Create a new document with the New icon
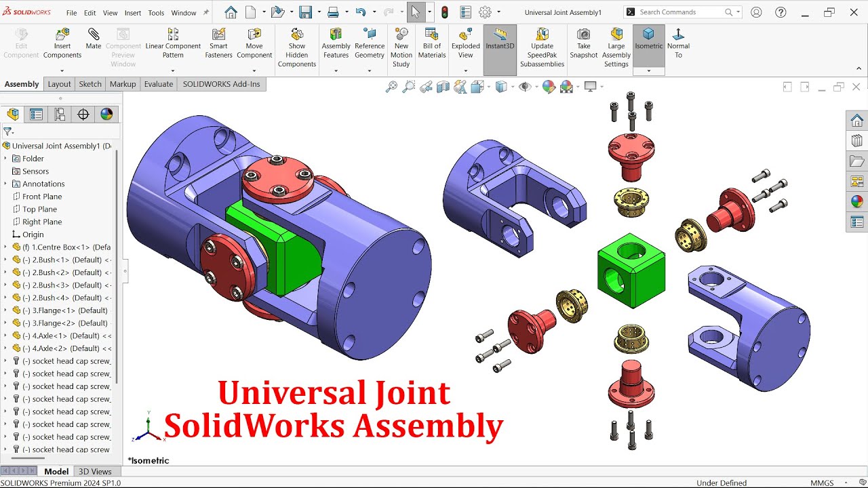The width and height of the screenshot is (868, 488). coord(251,12)
